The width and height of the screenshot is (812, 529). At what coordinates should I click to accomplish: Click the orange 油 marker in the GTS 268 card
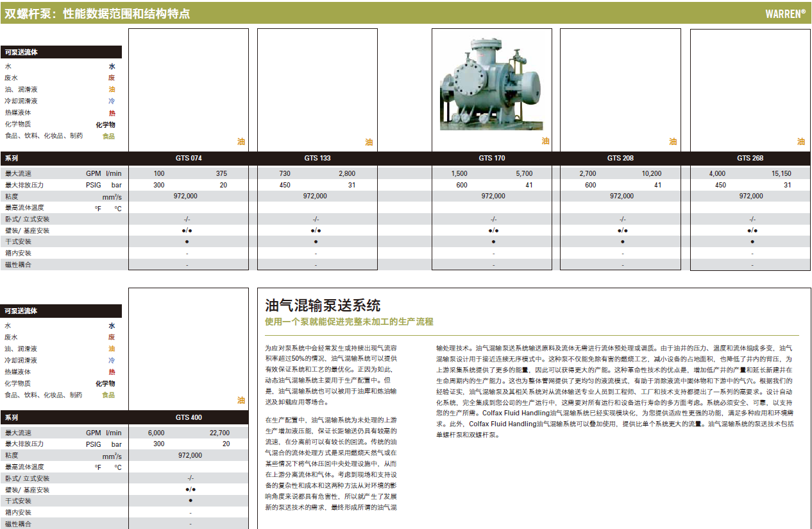[x=801, y=142]
